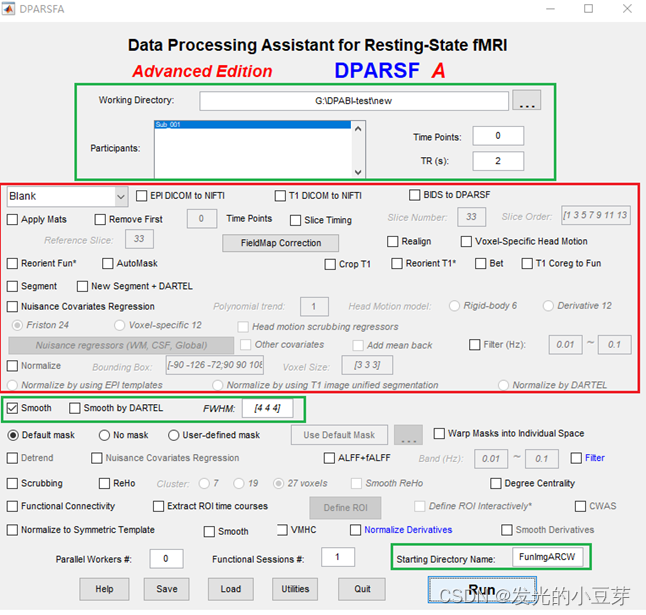Check the Realign option

coord(393,241)
